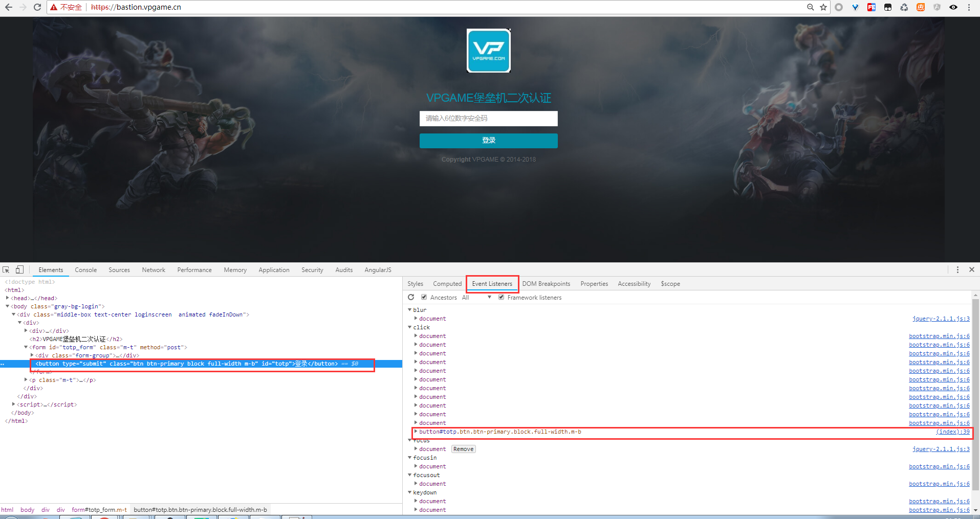Toggle the device toolbar icon

tap(19, 269)
